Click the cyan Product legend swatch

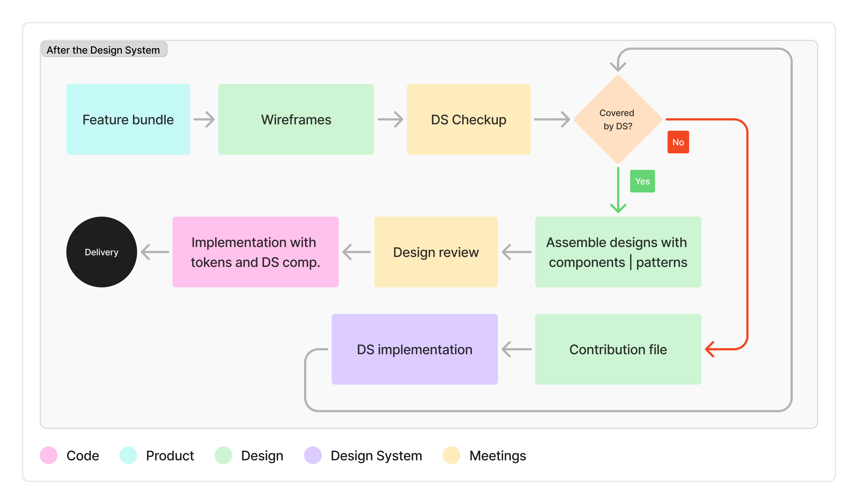pyautogui.click(x=128, y=455)
